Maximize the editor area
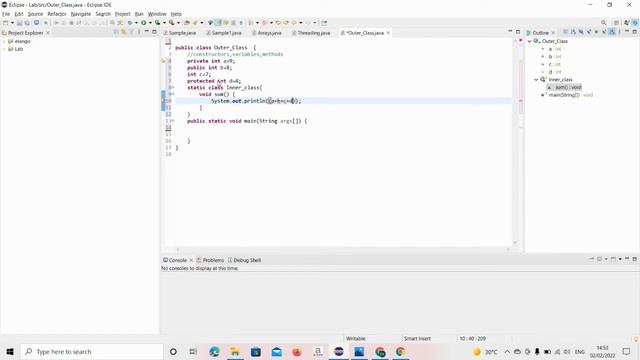The image size is (640, 360). pos(518,31)
